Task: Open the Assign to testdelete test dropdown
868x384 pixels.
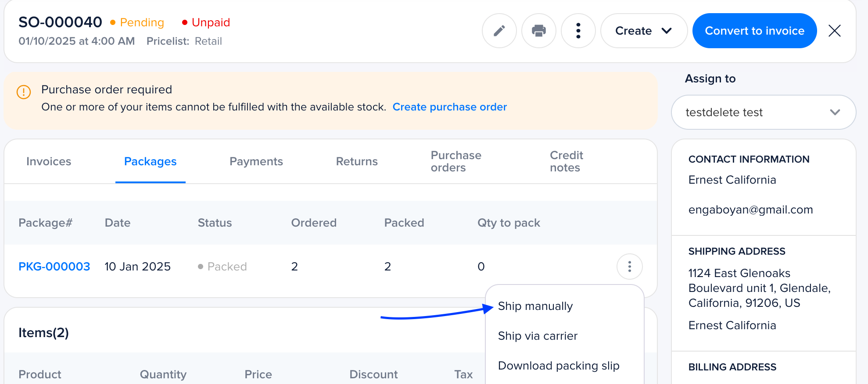Action: [764, 112]
